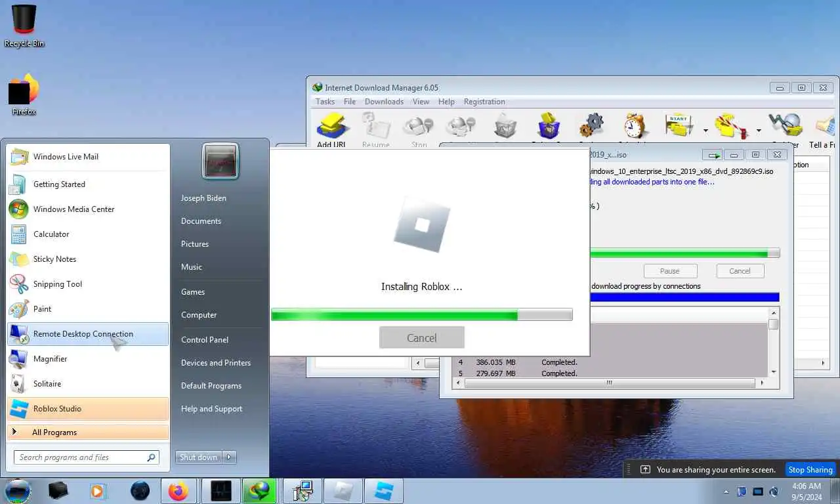Viewport: 840px width, 504px height.
Task: Open Devices and Printers
Action: (x=216, y=363)
